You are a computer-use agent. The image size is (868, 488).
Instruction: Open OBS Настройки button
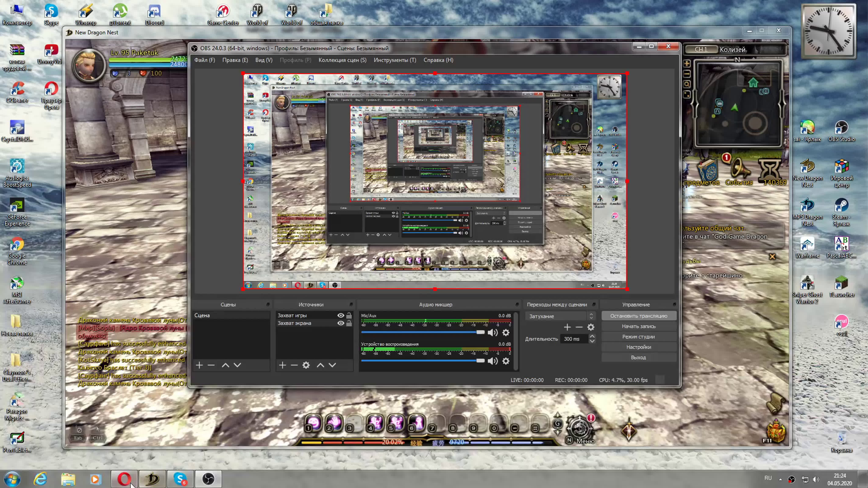pos(638,347)
